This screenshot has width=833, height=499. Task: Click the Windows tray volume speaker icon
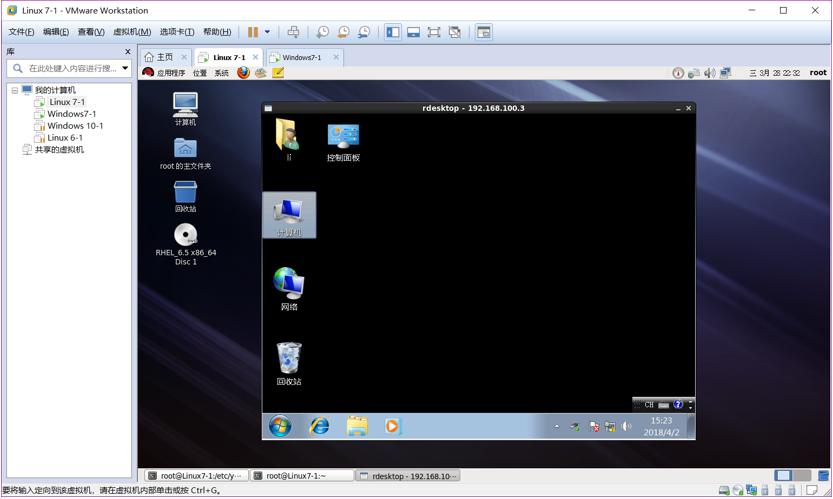coord(627,426)
